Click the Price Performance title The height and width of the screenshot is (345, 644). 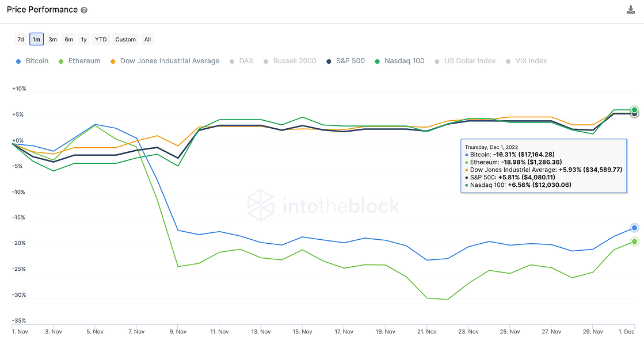[43, 10]
